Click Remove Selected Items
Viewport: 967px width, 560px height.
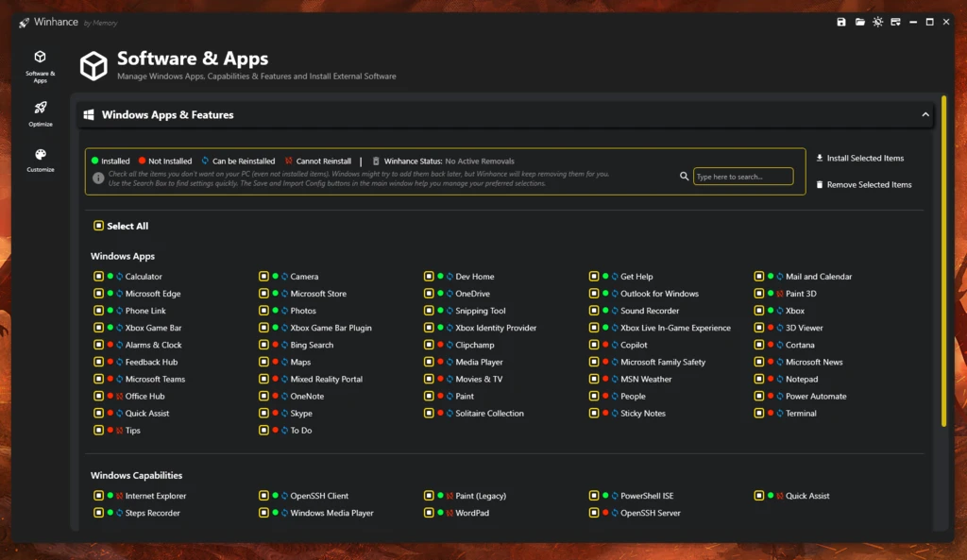pyautogui.click(x=864, y=184)
